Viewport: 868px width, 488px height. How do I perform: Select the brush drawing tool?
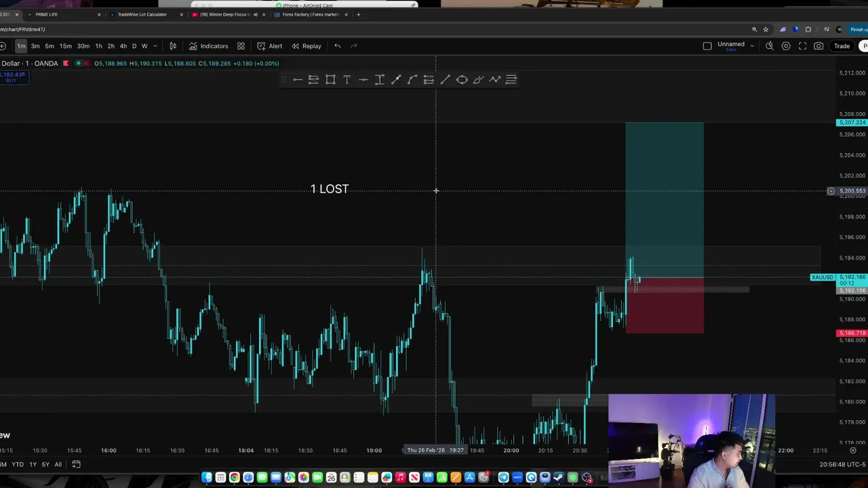(x=478, y=80)
